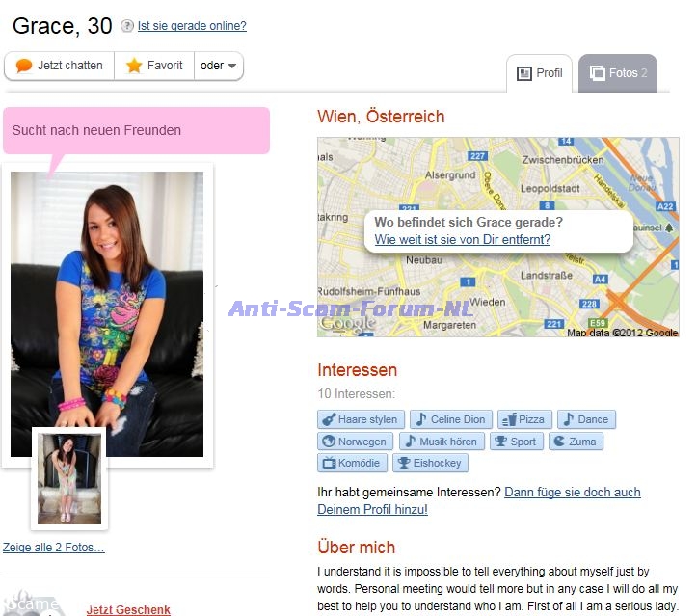This screenshot has height=616, width=697.
Task: Click the orange chat bubble icon
Action: pyautogui.click(x=23, y=66)
